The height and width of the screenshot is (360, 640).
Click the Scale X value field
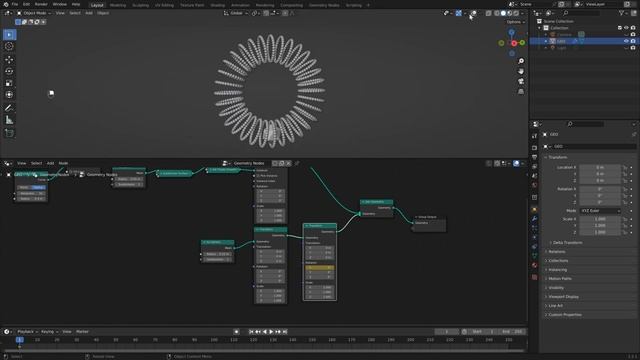[600, 219]
